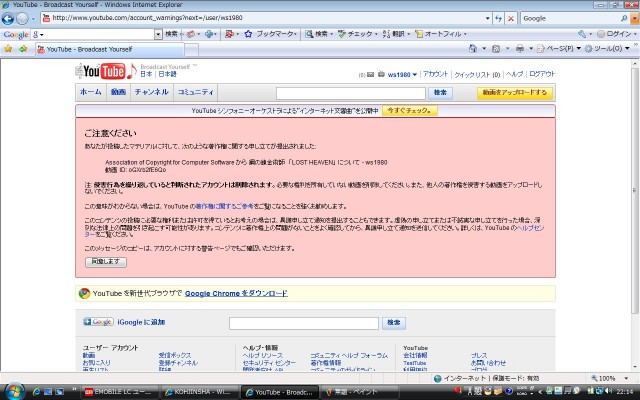This screenshot has width=640, height=400.
Task: Click the taskbar clock showing 22:14
Action: [x=625, y=391]
